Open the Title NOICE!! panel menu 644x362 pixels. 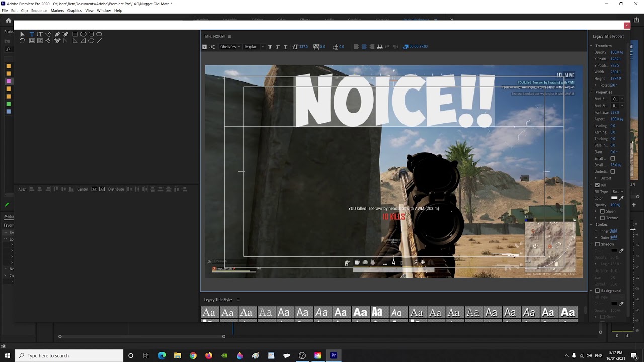coord(229,36)
